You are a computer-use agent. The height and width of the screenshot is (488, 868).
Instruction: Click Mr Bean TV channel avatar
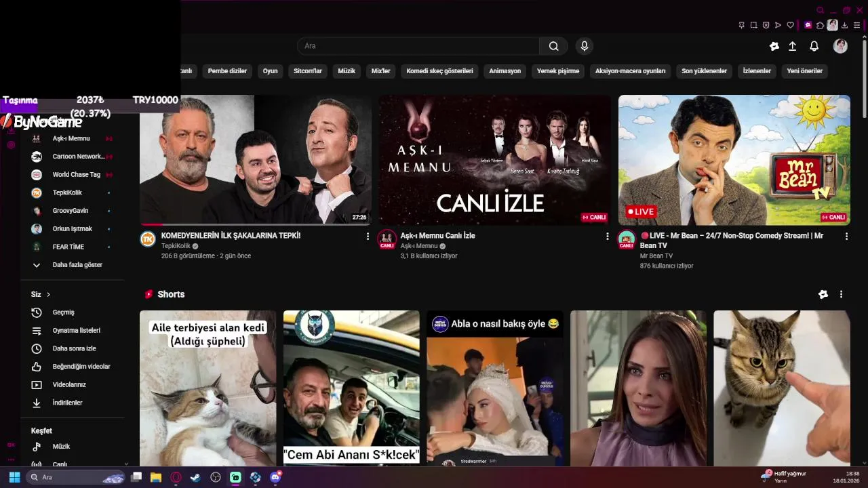(x=627, y=239)
